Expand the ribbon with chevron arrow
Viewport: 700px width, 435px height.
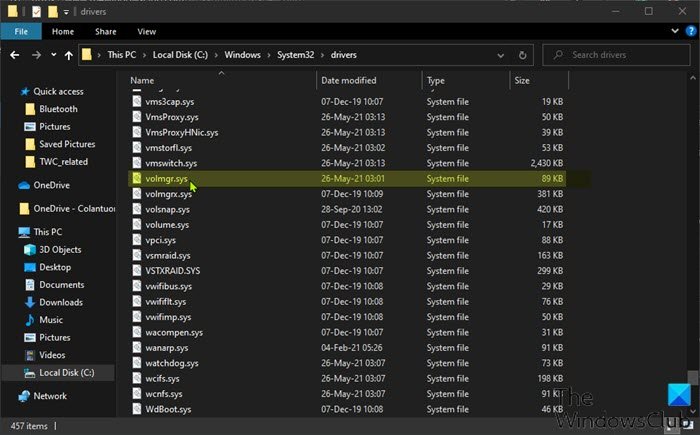(x=674, y=31)
